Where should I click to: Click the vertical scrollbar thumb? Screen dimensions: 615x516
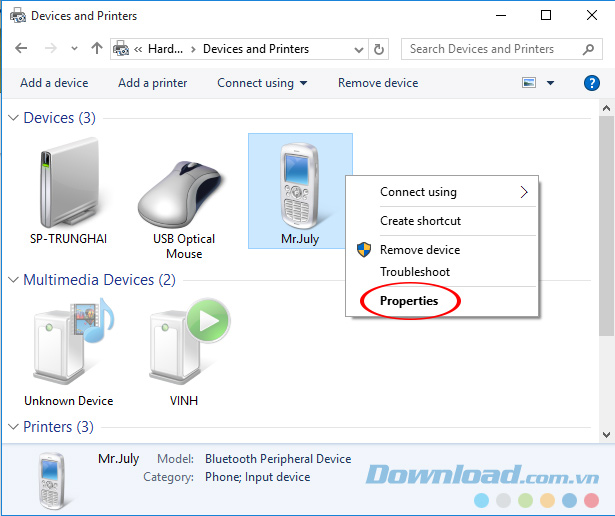coord(606,226)
